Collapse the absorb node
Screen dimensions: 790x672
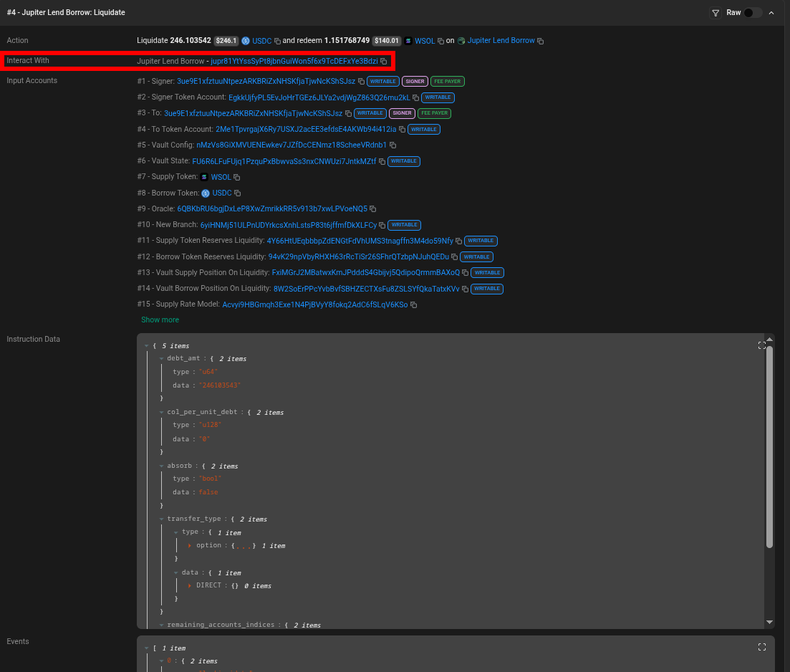coord(161,466)
